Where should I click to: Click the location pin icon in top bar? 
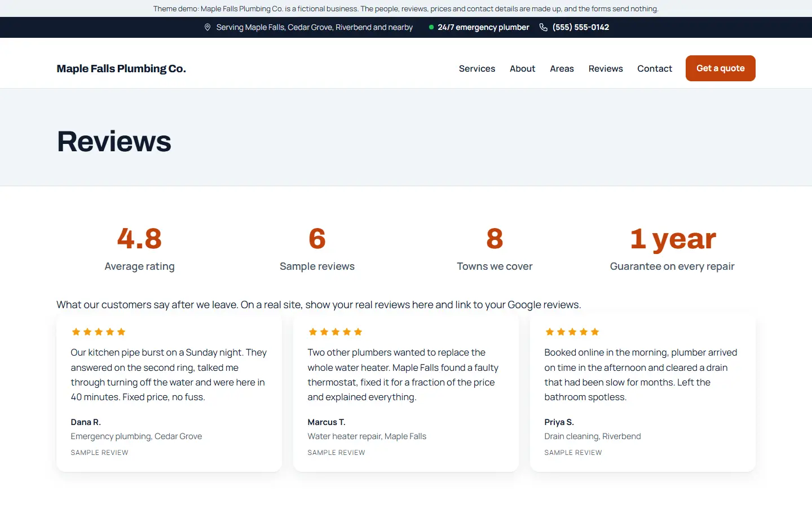pos(208,27)
